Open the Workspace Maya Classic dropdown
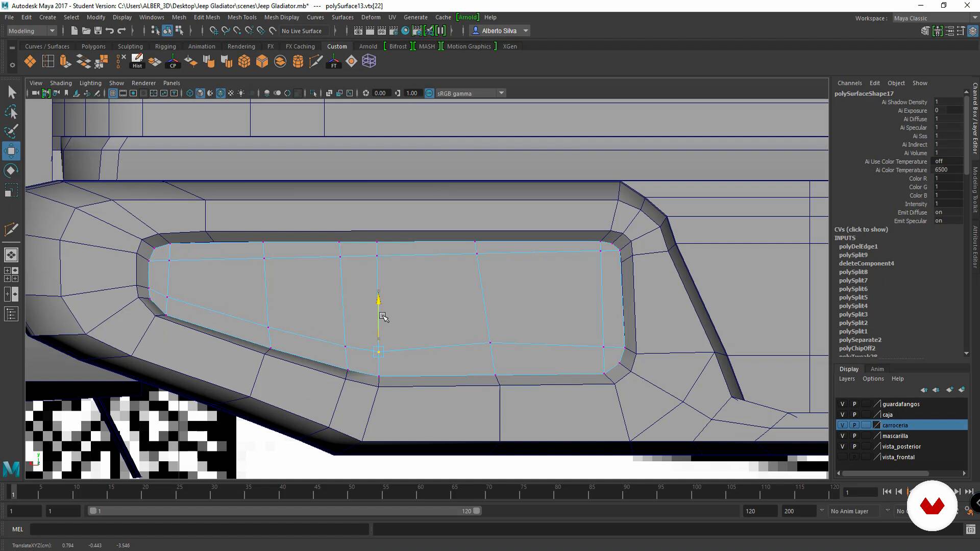This screenshot has height=551, width=980. (x=935, y=18)
